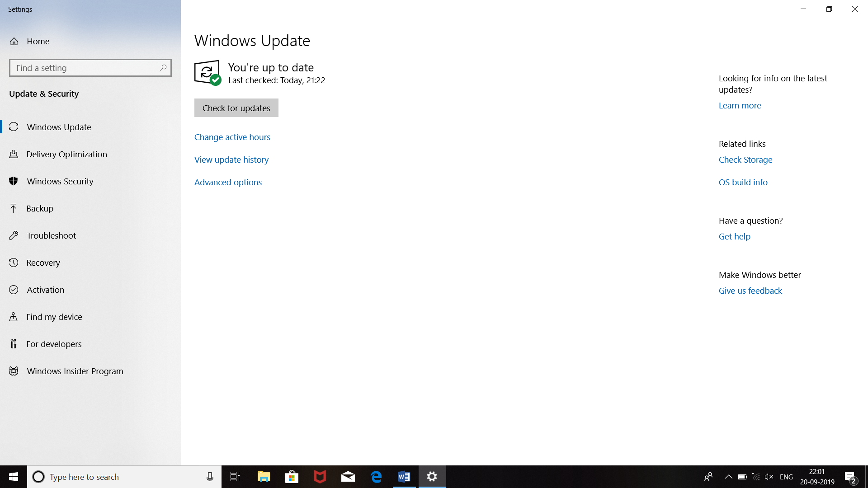Open Learn more about latest updates
The width and height of the screenshot is (868, 488).
[740, 105]
